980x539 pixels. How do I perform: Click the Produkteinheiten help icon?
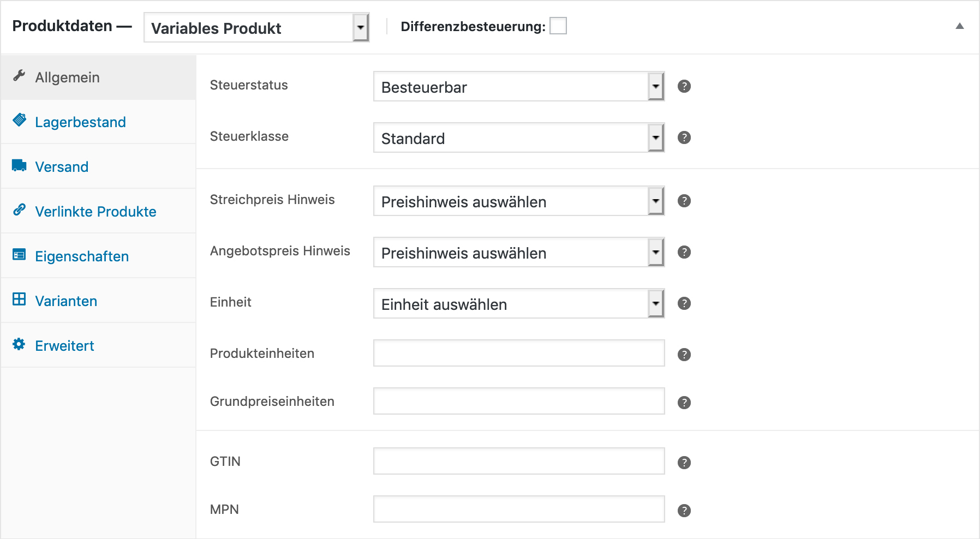684,355
